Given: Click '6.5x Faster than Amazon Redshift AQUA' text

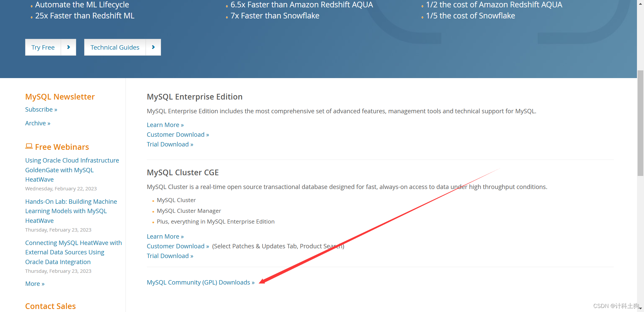Looking at the screenshot, I should pyautogui.click(x=302, y=5).
